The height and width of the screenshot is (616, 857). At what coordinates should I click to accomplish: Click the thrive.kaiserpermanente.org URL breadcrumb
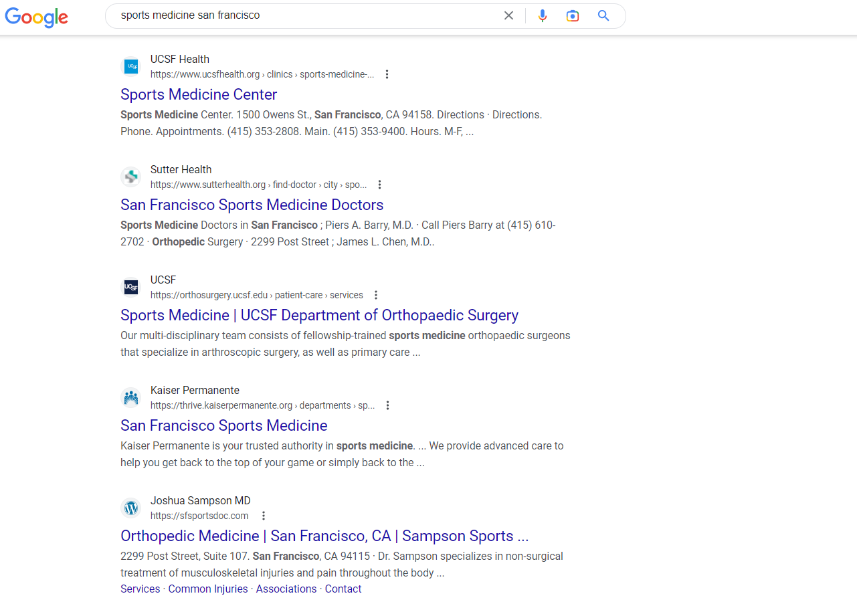tap(263, 405)
